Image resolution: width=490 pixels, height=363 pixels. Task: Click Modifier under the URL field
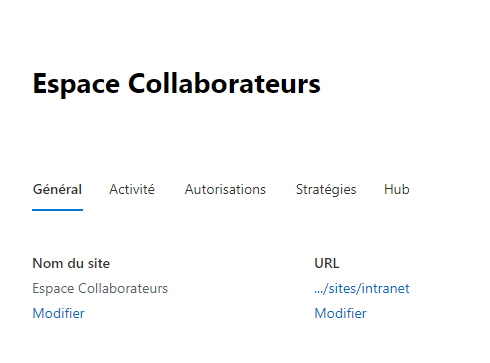(340, 313)
